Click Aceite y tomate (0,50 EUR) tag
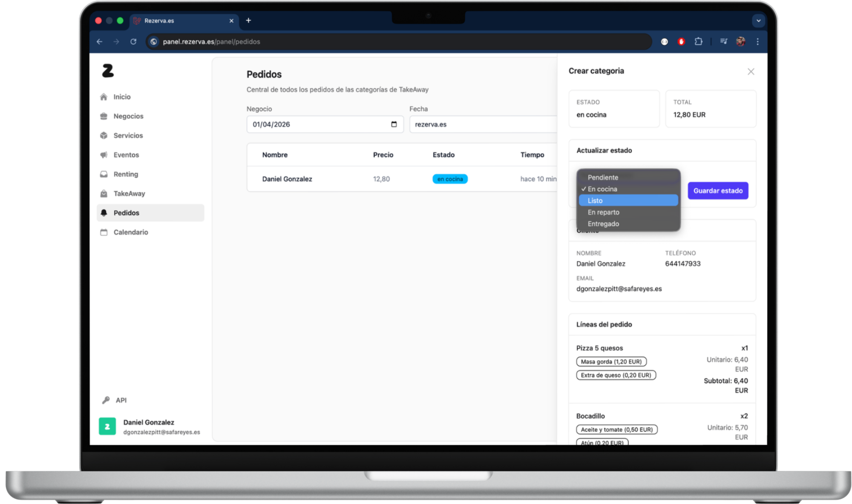This screenshot has height=504, width=852. point(617,430)
